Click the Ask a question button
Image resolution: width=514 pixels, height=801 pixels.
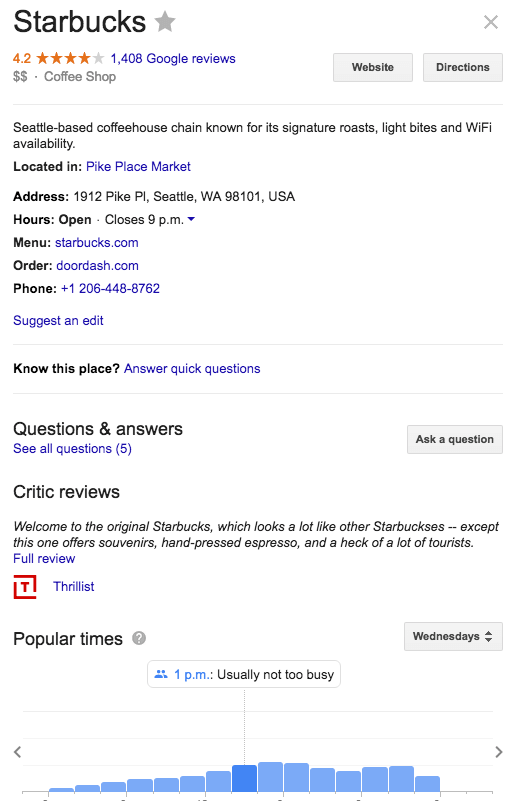pyautogui.click(x=455, y=439)
